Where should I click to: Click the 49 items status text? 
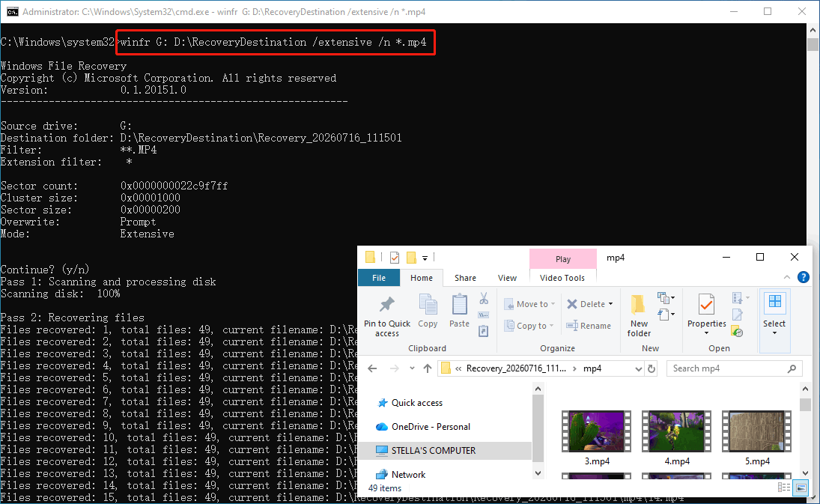(x=384, y=488)
